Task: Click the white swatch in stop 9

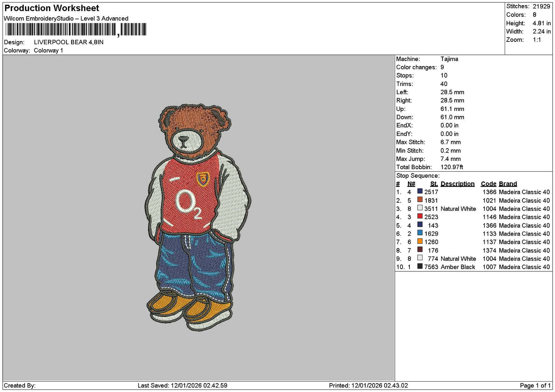Action: [420, 258]
